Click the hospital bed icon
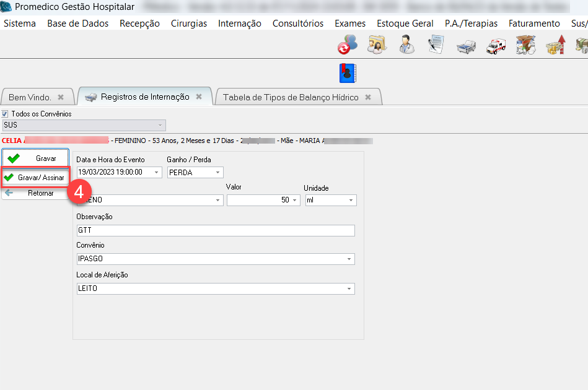The width and height of the screenshot is (588, 390). (466, 46)
